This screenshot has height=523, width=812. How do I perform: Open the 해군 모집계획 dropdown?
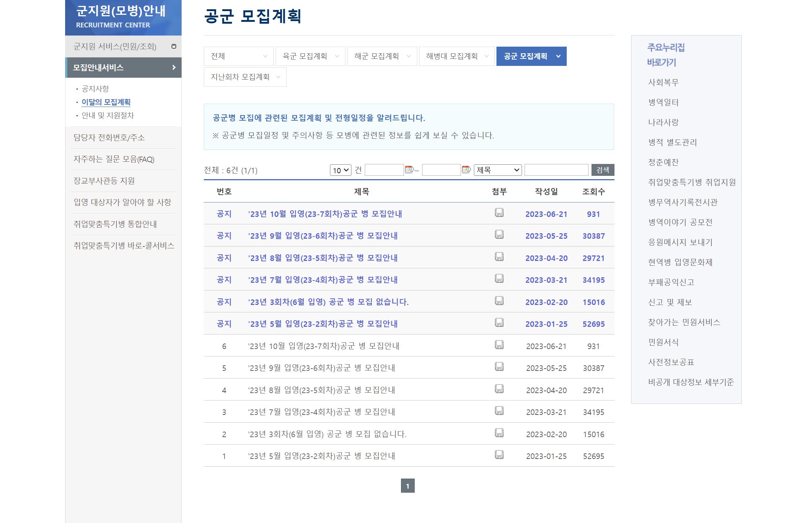pos(382,56)
